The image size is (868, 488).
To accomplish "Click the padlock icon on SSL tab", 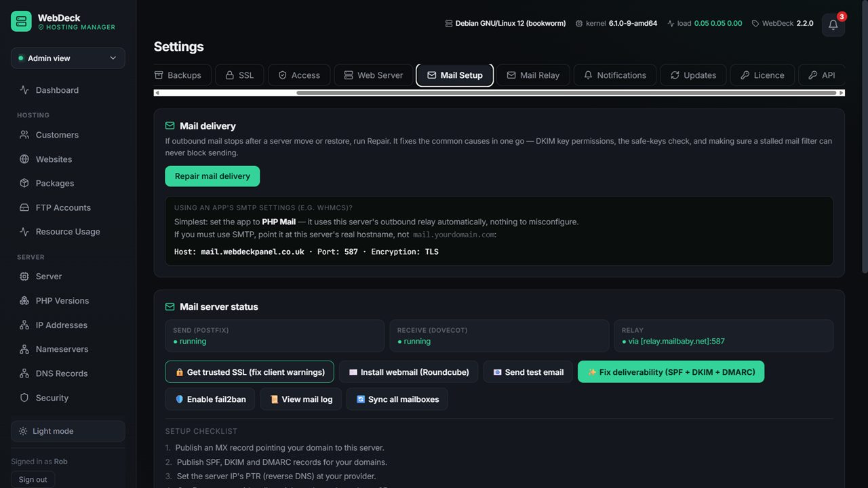I will coord(230,75).
